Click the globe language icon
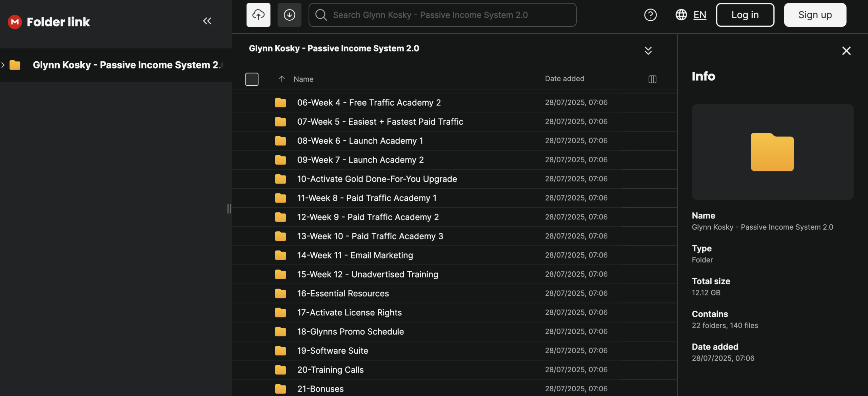The height and width of the screenshot is (396, 868). click(x=681, y=15)
